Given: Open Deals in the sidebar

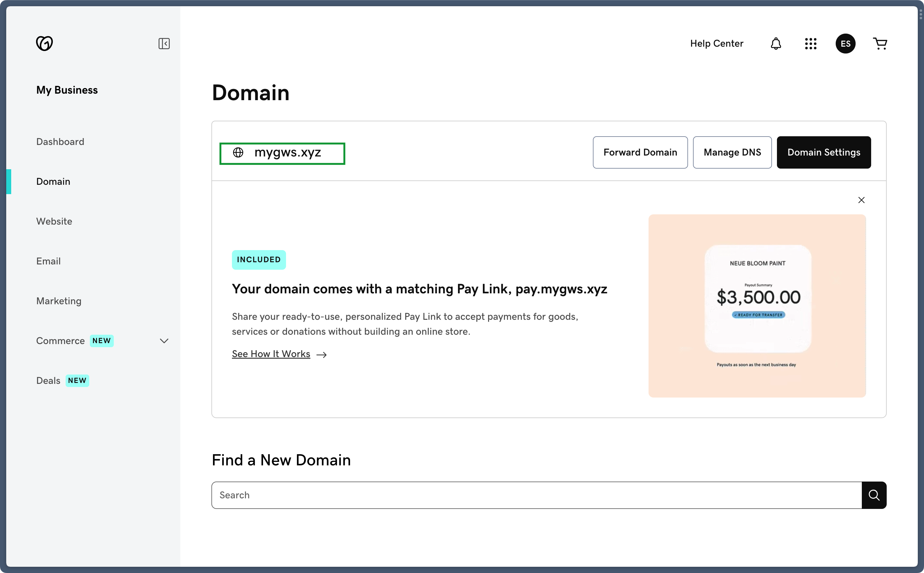Looking at the screenshot, I should point(49,380).
